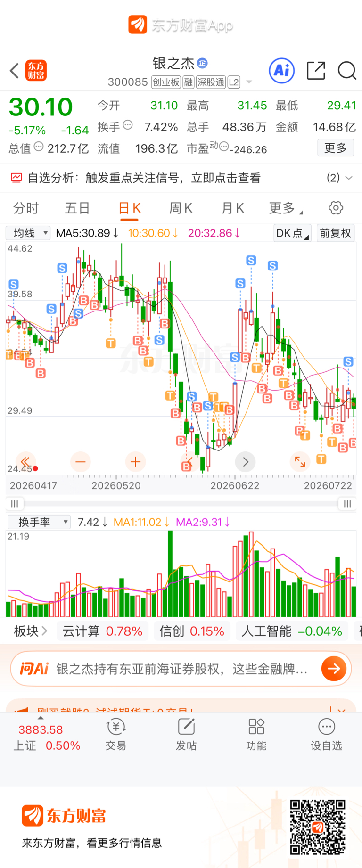Open search with the magnifier icon
The width and height of the screenshot is (362, 868).
tap(347, 71)
